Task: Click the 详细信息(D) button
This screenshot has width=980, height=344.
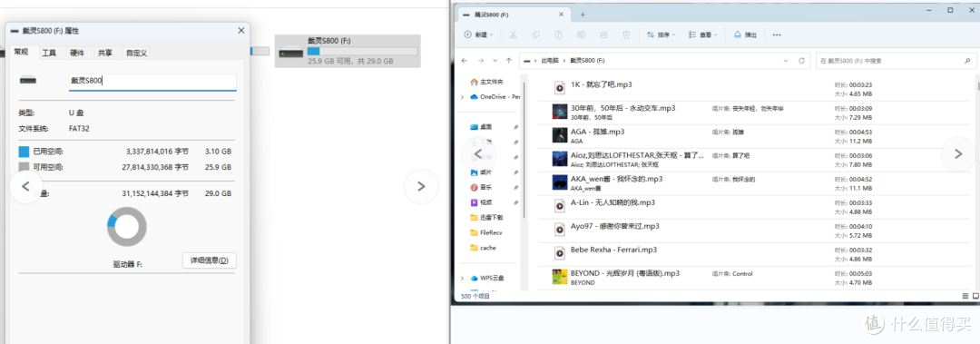Action: pos(210,260)
